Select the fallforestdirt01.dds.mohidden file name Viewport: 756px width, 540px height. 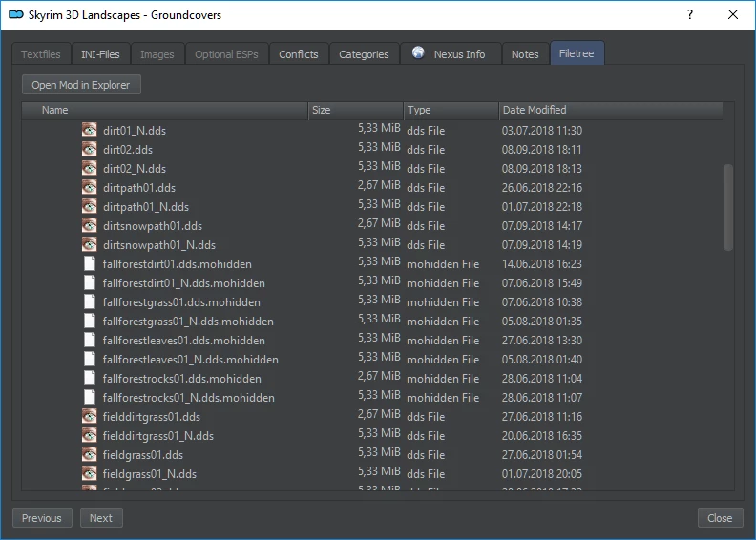click(x=177, y=264)
